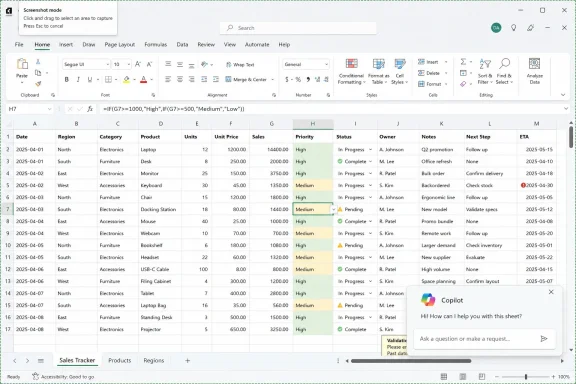Expand the formula bar with chevron
Screen dimensions: 576x384
click(x=566, y=109)
